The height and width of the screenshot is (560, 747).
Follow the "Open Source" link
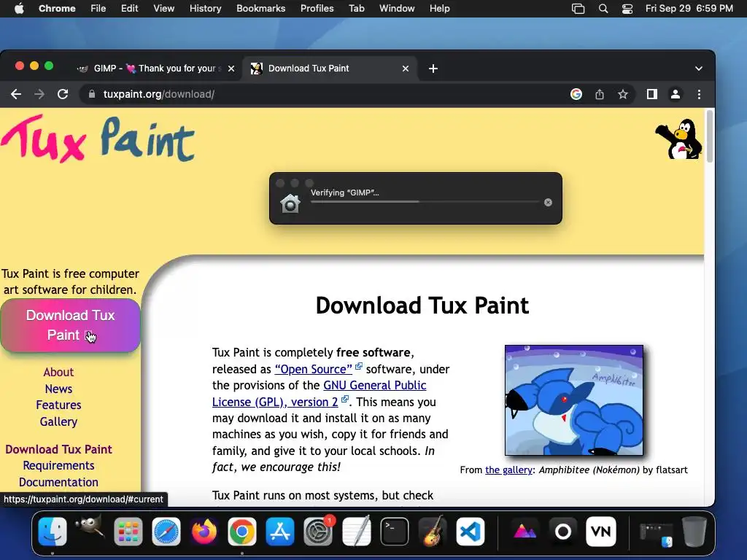314,369
